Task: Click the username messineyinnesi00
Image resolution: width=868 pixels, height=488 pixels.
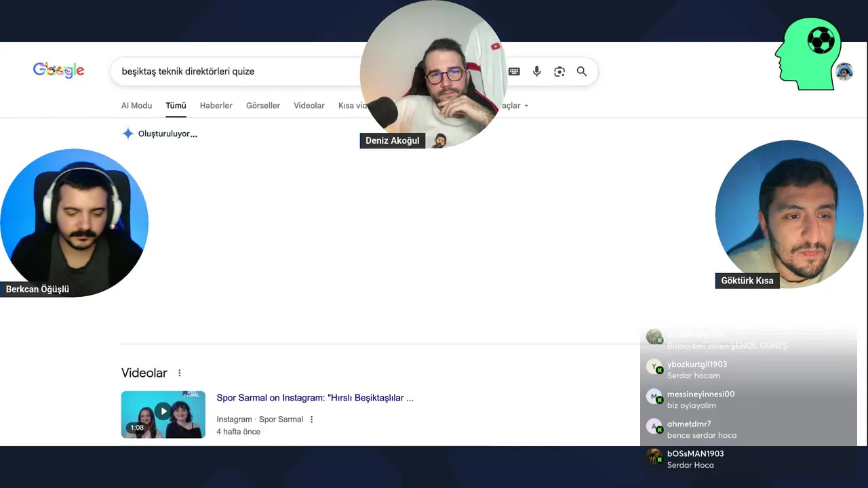Action: (701, 394)
